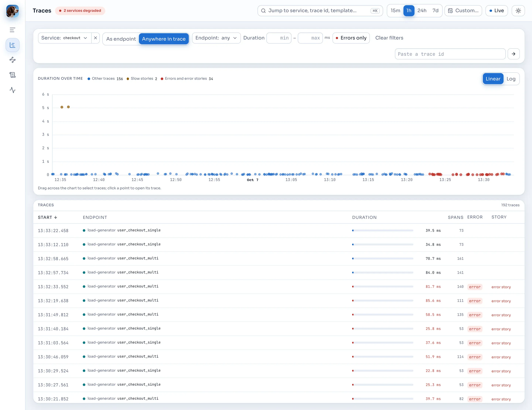This screenshot has width=532, height=410.
Task: Select Anywhere in trace mode
Action: pos(164,39)
